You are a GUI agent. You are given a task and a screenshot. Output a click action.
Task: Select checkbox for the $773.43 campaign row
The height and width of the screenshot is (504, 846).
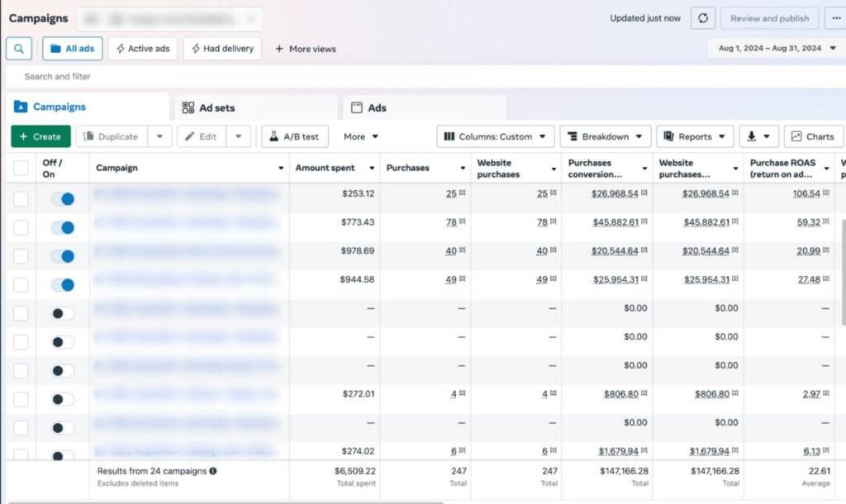tap(21, 228)
